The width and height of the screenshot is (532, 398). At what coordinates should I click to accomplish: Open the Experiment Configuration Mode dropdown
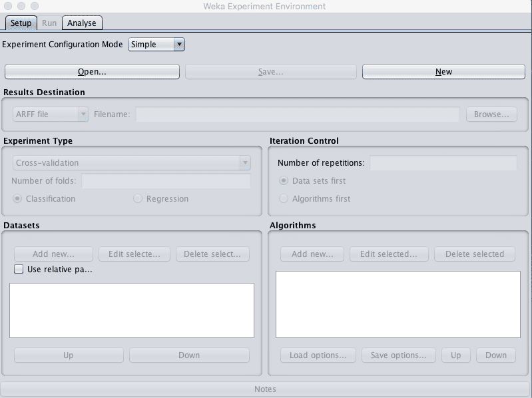pos(156,45)
